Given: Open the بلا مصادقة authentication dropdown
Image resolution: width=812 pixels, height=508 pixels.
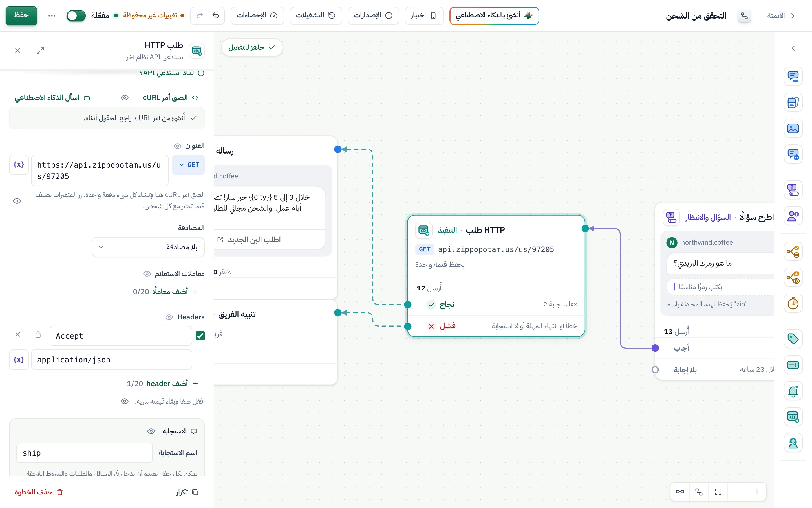Looking at the screenshot, I should pyautogui.click(x=148, y=247).
